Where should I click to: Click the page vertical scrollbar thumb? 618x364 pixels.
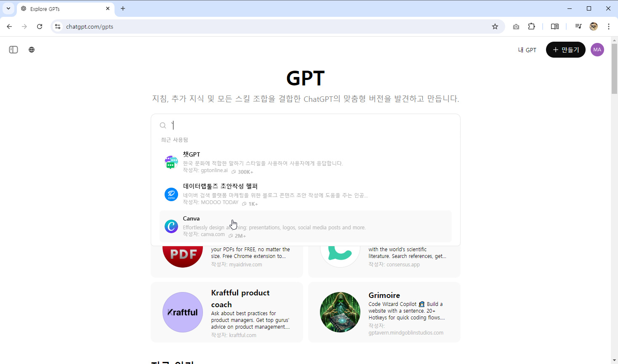pyautogui.click(x=614, y=68)
